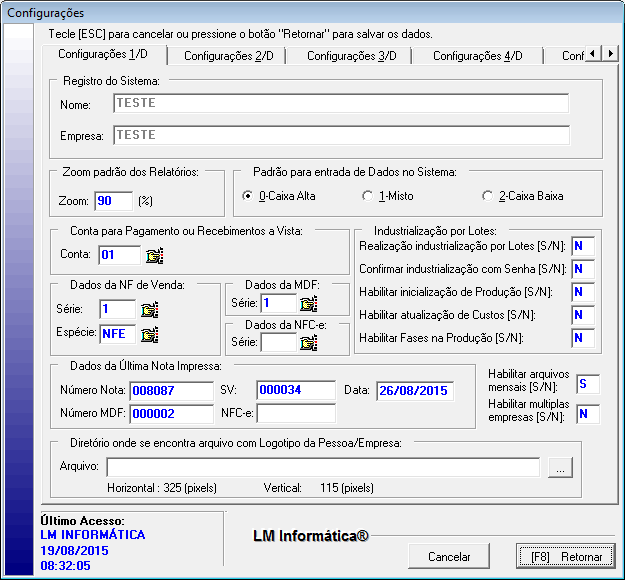The height and width of the screenshot is (580, 625).
Task: Choose the 1-Misto data entry option
Action: [x=367, y=196]
